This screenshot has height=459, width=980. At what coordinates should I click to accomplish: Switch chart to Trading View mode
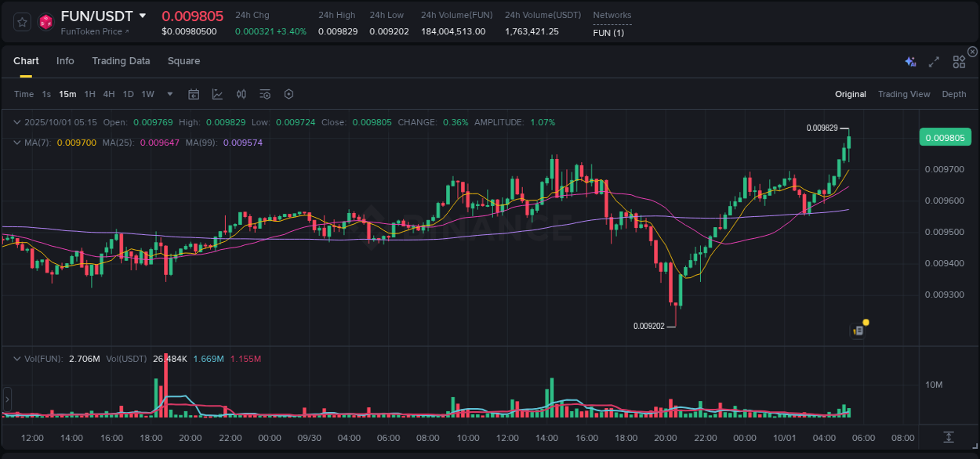click(904, 94)
